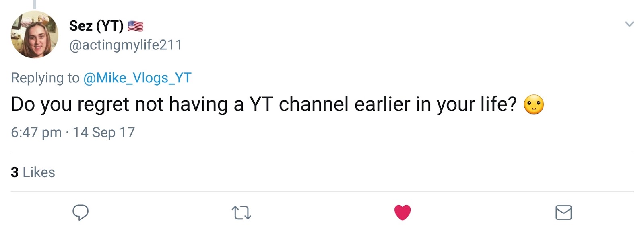Click the display name Sez (YT)
Image resolution: width=644 pixels, height=233 pixels.
[x=97, y=26]
